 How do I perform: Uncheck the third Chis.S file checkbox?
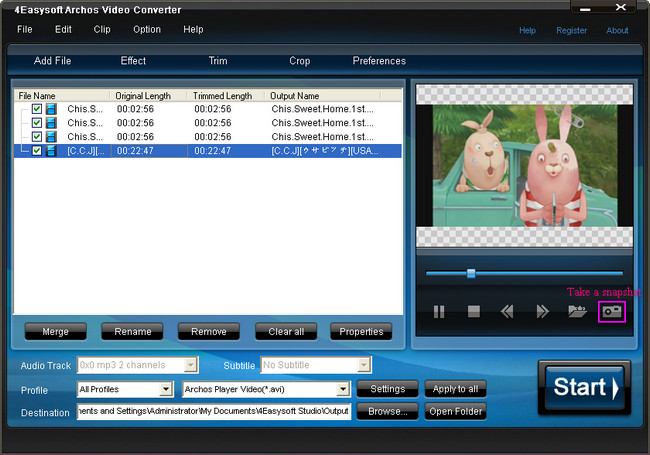coord(37,137)
